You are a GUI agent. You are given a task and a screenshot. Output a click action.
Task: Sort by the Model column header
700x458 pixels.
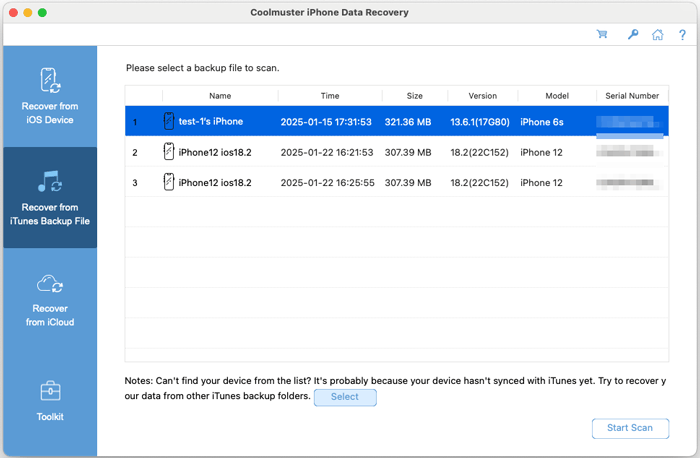tap(557, 96)
